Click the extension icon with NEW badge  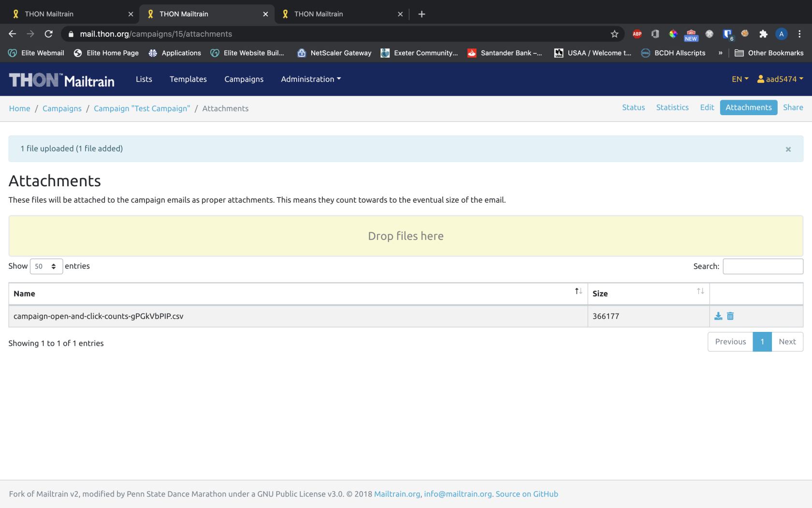[x=691, y=35]
